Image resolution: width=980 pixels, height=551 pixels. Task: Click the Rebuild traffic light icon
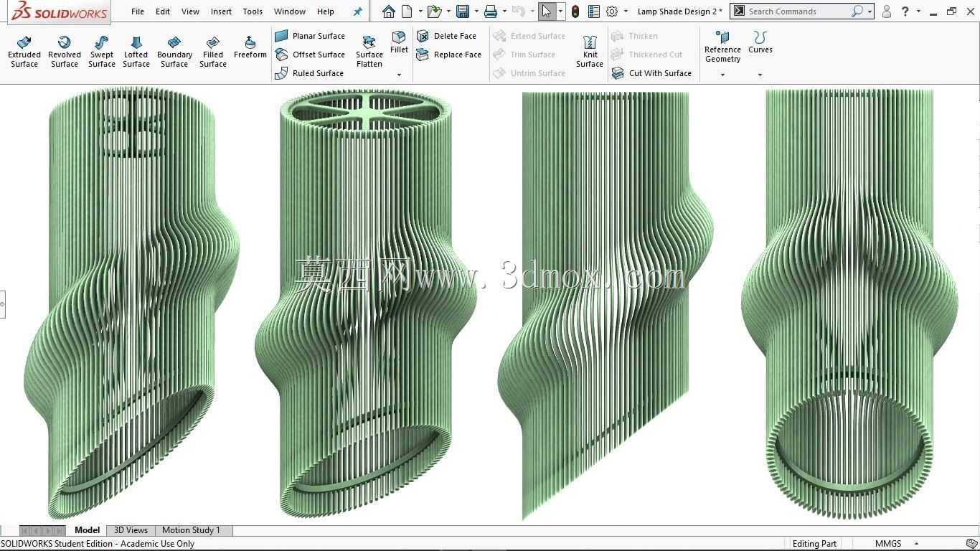(575, 11)
